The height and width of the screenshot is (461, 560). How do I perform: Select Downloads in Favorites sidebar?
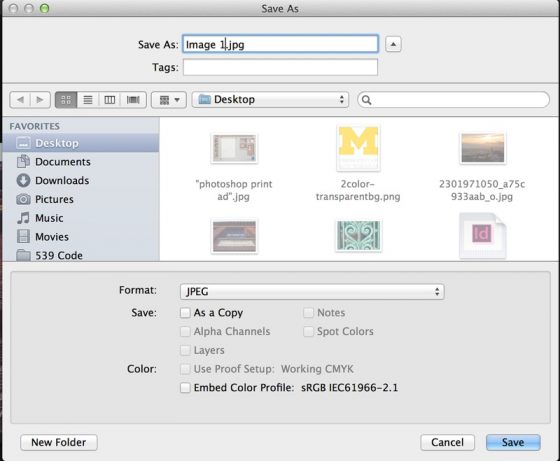click(81, 181)
